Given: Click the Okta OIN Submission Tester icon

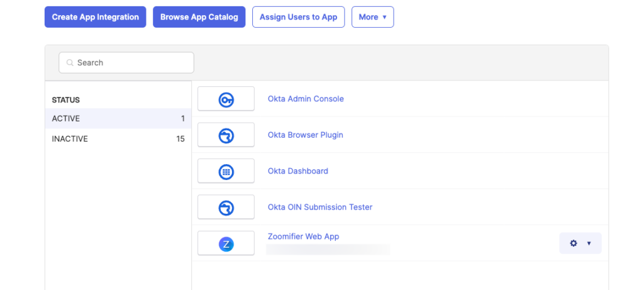Looking at the screenshot, I should coord(226,208).
